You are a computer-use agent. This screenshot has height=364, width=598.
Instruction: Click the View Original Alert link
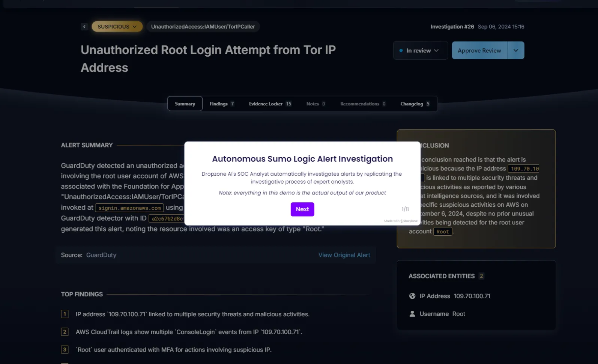(x=344, y=255)
